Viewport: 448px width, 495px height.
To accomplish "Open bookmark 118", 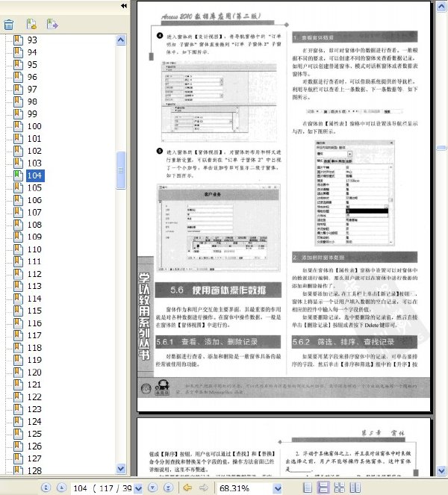I will (x=34, y=348).
